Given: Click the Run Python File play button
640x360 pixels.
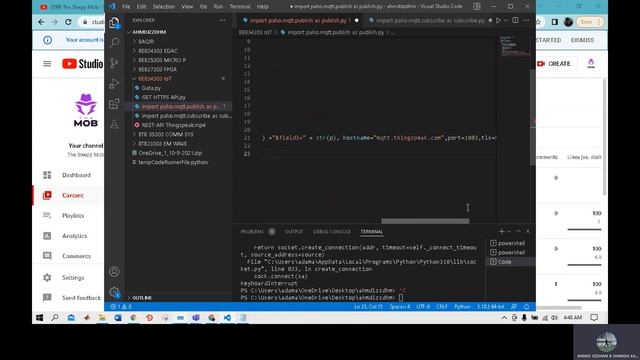Looking at the screenshot, I should click(498, 20).
